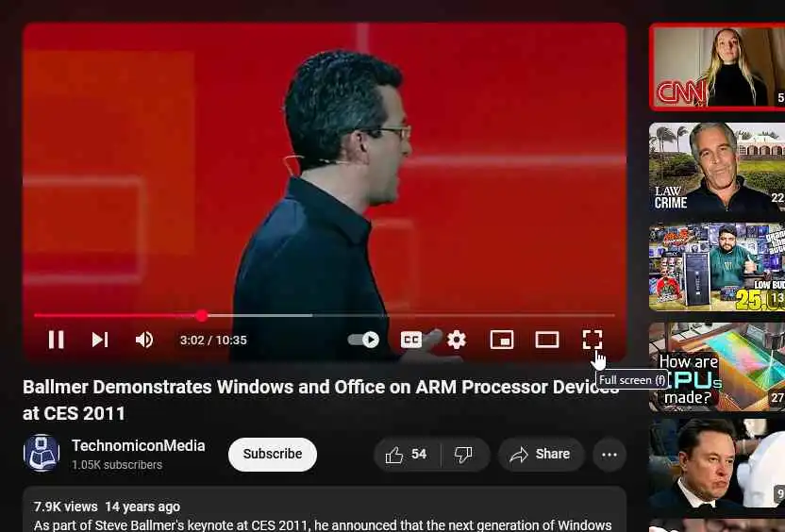Skip to the next video
The height and width of the screenshot is (532, 785).
coord(100,340)
